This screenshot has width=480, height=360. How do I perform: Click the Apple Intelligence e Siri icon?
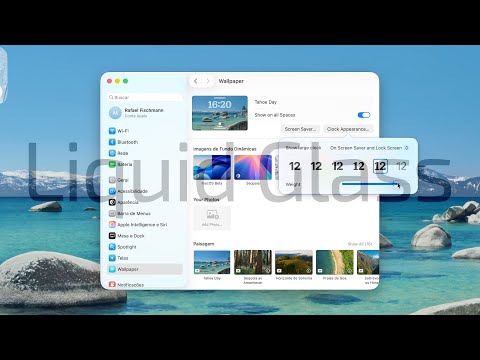(112, 225)
